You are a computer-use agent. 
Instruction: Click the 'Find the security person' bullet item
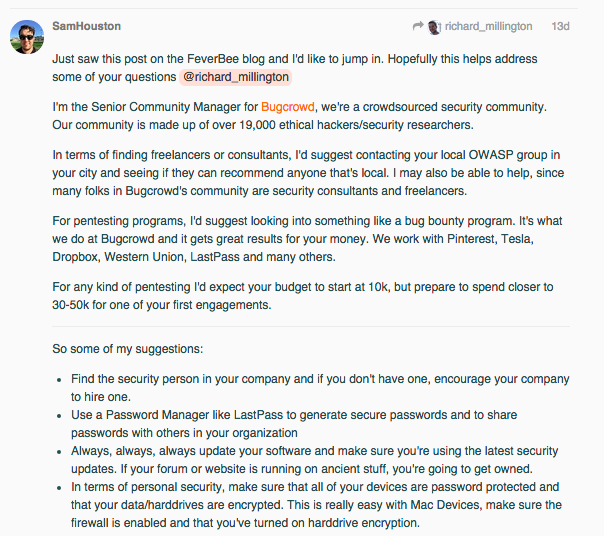[320, 388]
